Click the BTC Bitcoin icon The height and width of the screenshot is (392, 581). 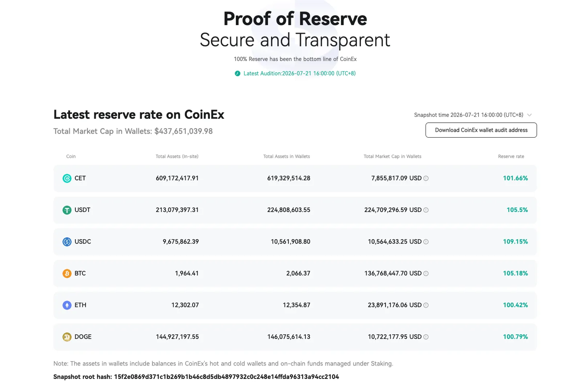tap(67, 273)
